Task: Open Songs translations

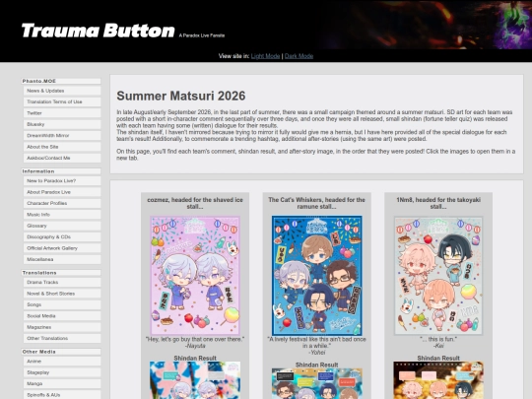Action: 62,304
